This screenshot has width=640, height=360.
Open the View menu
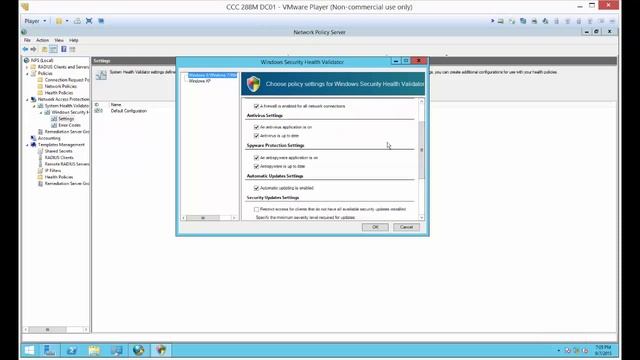[59, 40]
